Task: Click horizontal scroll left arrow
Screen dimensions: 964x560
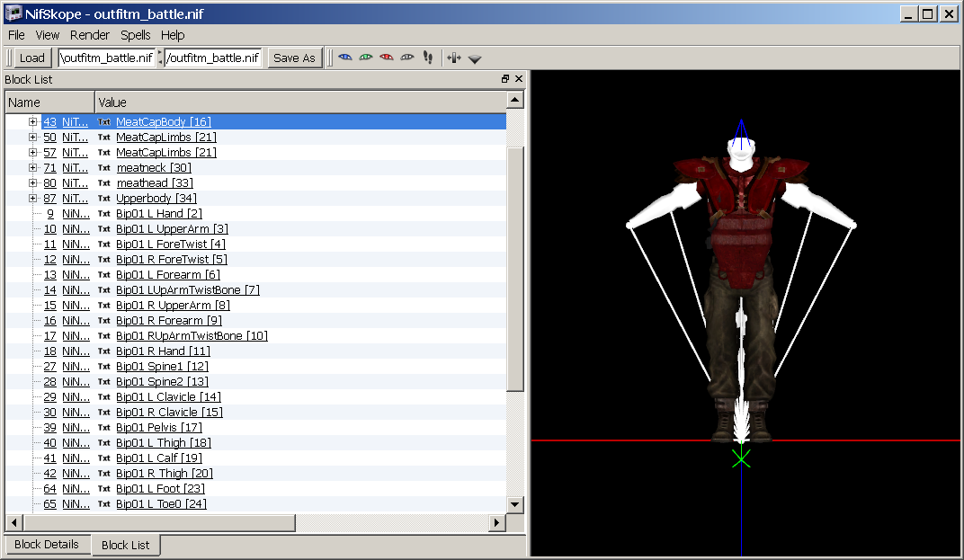Action: [14, 523]
